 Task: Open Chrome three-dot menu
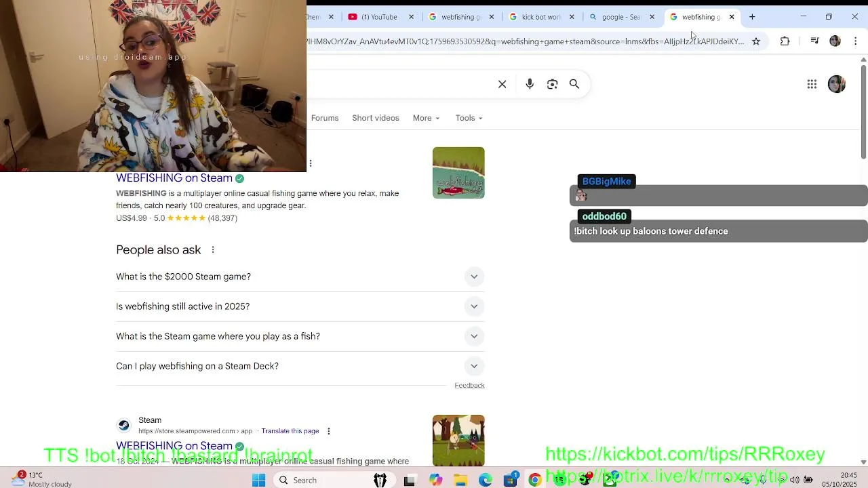[x=855, y=41]
